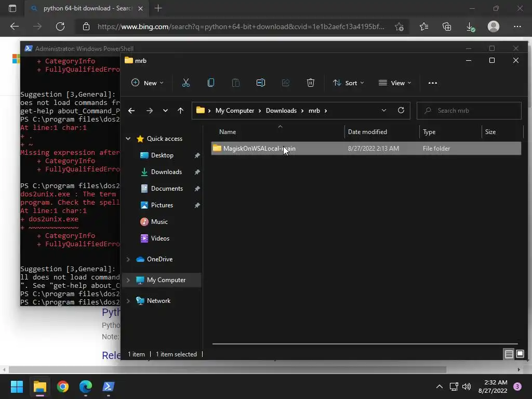This screenshot has height=399, width=532.
Task: Go up one folder level arrow
Action: (x=180, y=111)
